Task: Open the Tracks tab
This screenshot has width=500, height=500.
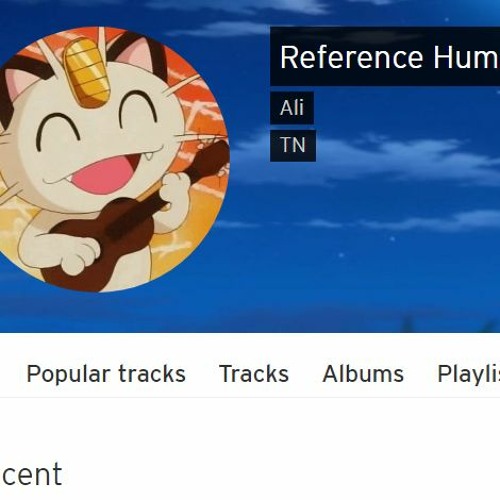Action: pyautogui.click(x=254, y=374)
